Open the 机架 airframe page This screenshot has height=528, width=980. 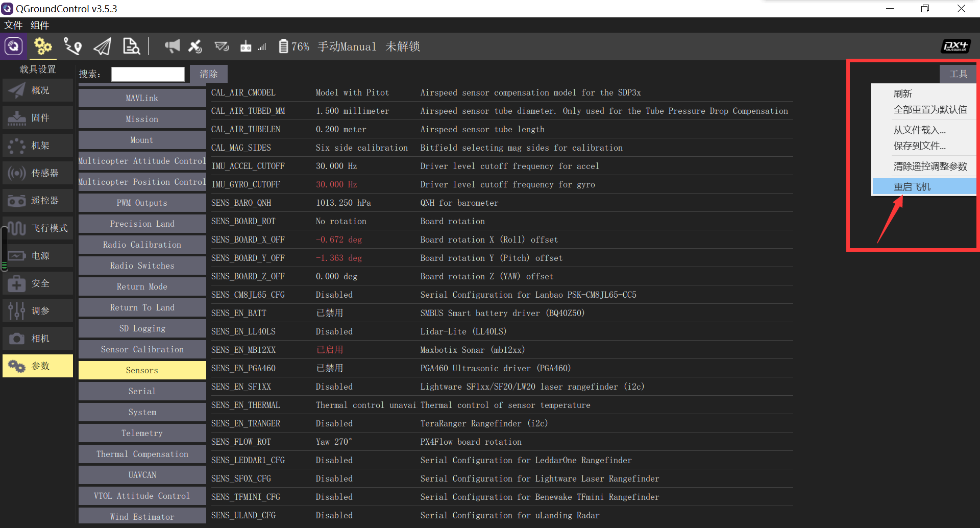(x=38, y=146)
